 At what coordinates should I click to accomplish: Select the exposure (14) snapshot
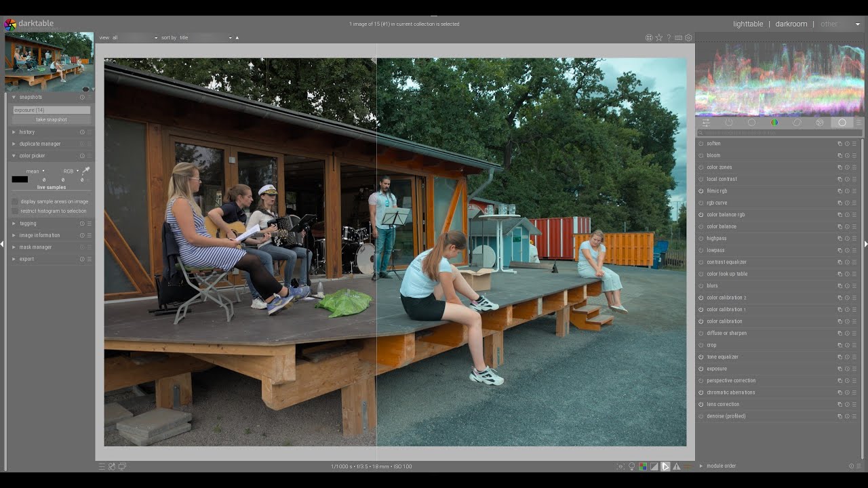[52, 110]
